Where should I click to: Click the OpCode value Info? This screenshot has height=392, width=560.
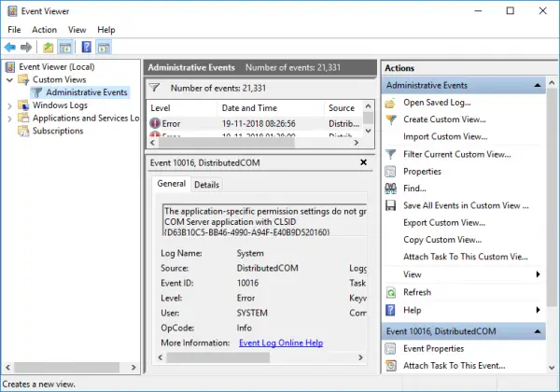[244, 328]
